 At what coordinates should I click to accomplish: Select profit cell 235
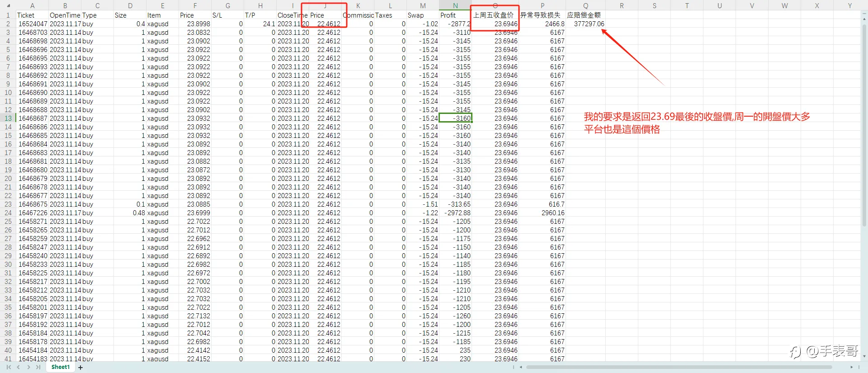[456, 350]
